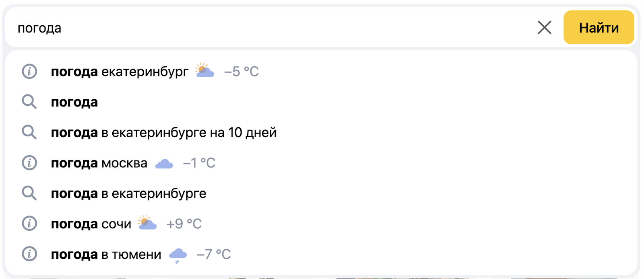Screen dimensions: 644x279
Task: Choose the plain погода suggestion
Action: coord(74,103)
